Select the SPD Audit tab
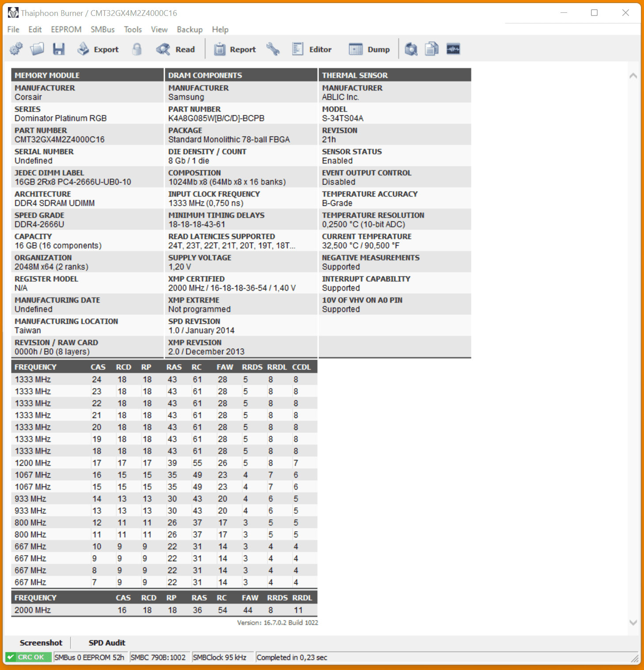 tap(107, 643)
